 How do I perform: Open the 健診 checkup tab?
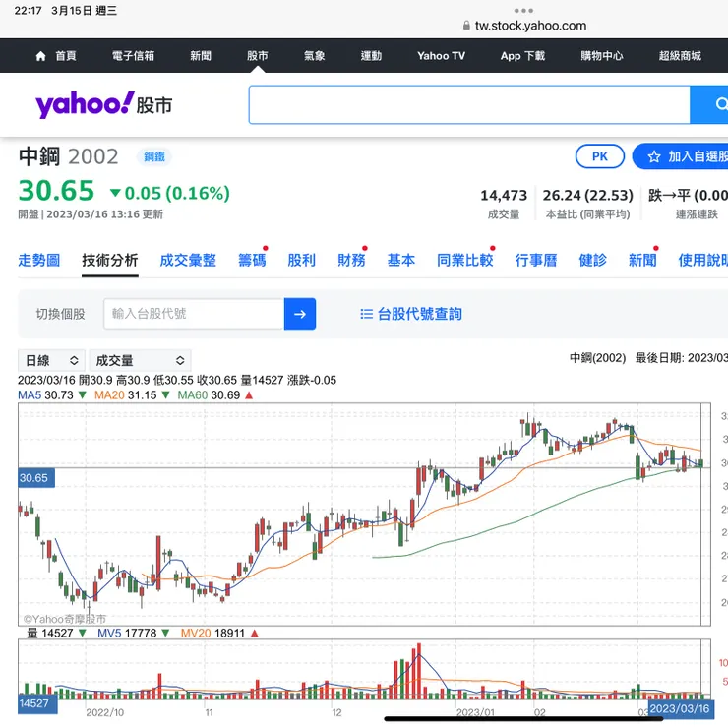[x=593, y=260]
